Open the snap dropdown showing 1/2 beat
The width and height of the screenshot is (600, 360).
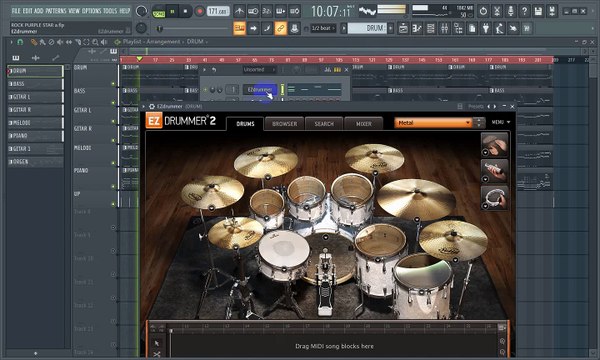pos(323,28)
